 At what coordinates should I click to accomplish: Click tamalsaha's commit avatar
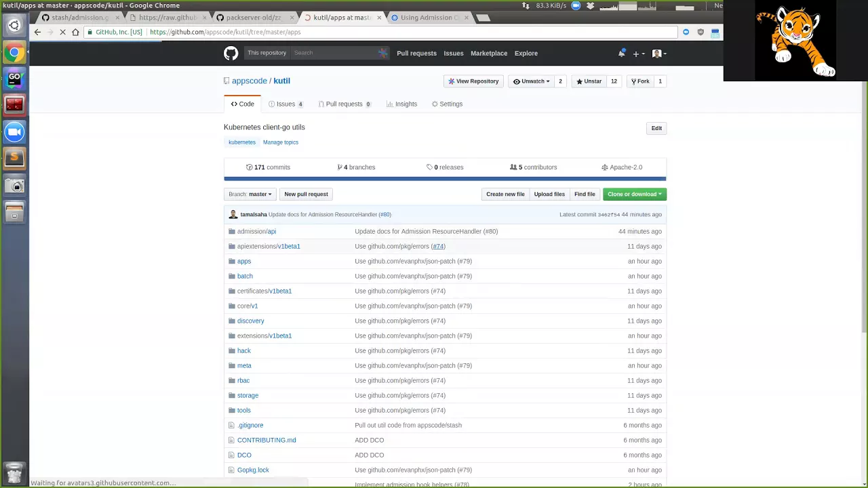[233, 214]
